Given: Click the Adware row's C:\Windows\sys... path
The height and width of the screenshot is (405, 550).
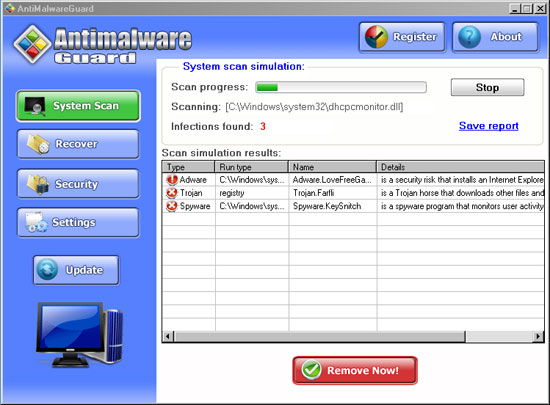Looking at the screenshot, I should [x=251, y=180].
